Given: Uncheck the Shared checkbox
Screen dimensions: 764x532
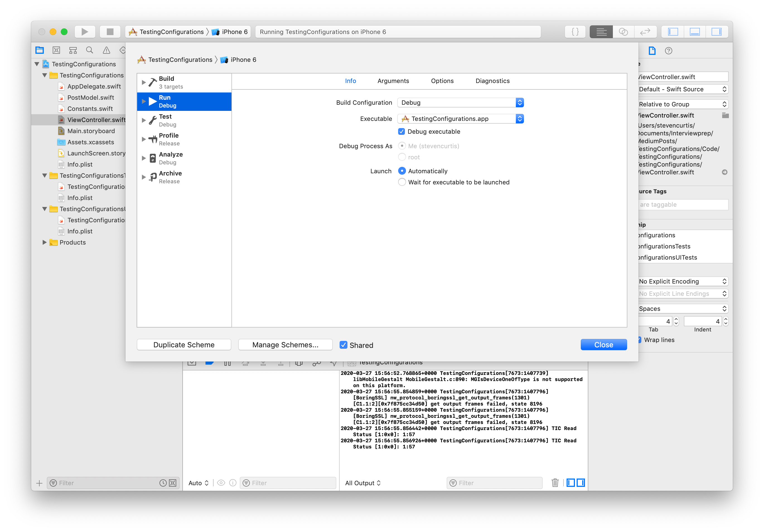Looking at the screenshot, I should point(344,345).
